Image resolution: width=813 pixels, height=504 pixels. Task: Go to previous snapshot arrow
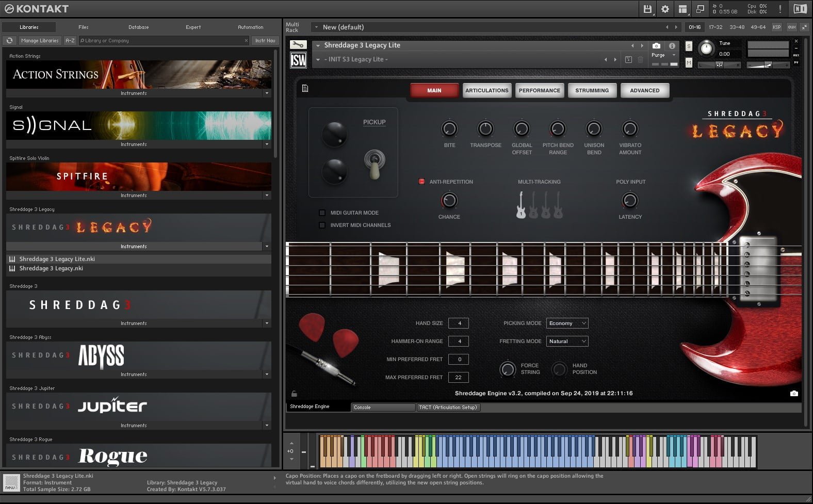(606, 59)
